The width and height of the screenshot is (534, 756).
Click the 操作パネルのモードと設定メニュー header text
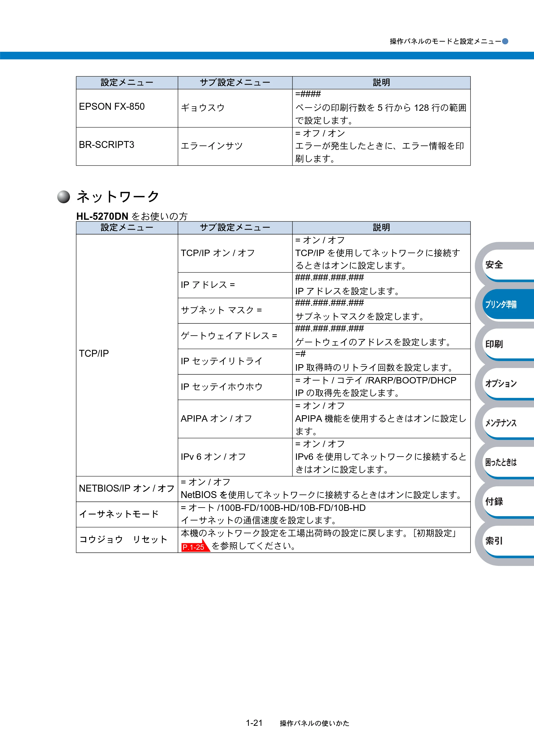coord(445,41)
